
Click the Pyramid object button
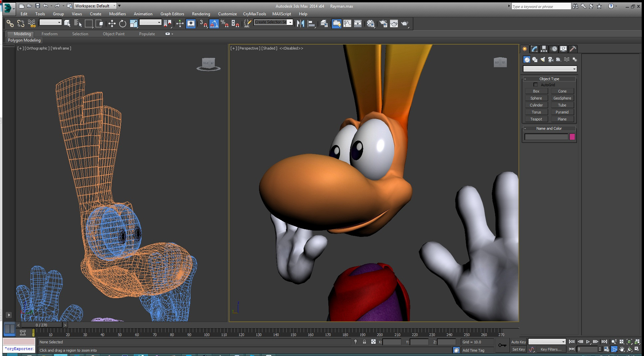562,112
